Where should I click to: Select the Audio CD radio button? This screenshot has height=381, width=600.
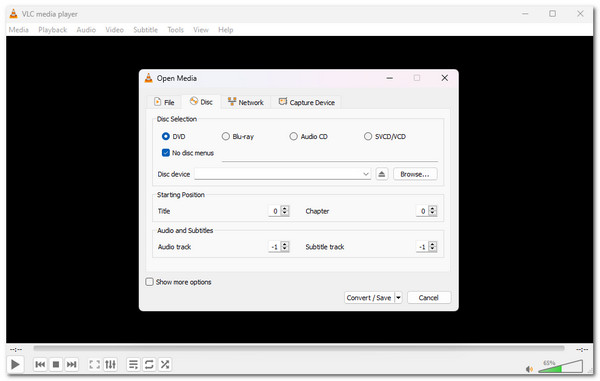[293, 136]
